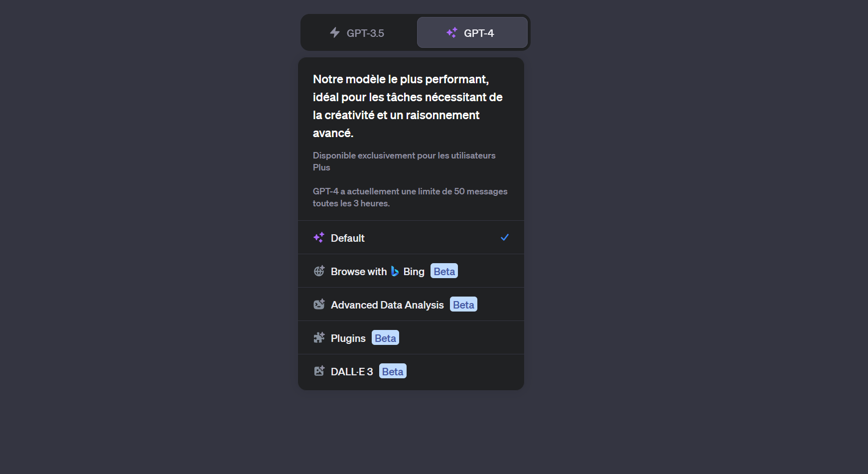
Task: Click the puzzle piece Plugins icon
Action: coord(319,338)
